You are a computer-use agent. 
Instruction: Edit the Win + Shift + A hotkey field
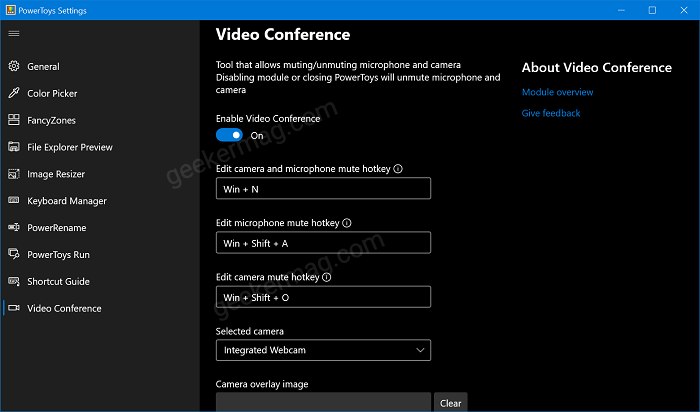coord(323,242)
